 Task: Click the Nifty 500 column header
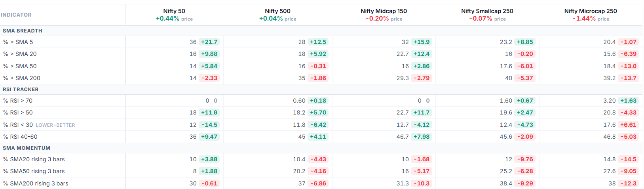point(277,15)
